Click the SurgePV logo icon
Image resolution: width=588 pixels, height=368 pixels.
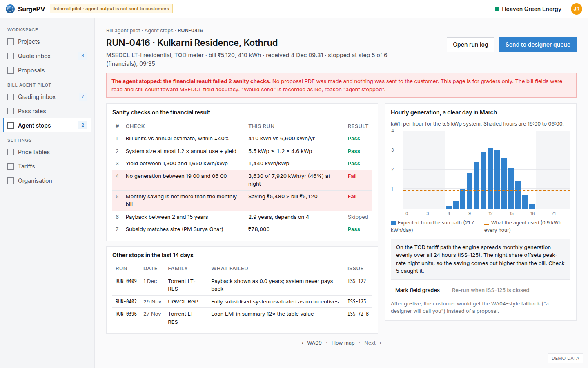(10, 9)
